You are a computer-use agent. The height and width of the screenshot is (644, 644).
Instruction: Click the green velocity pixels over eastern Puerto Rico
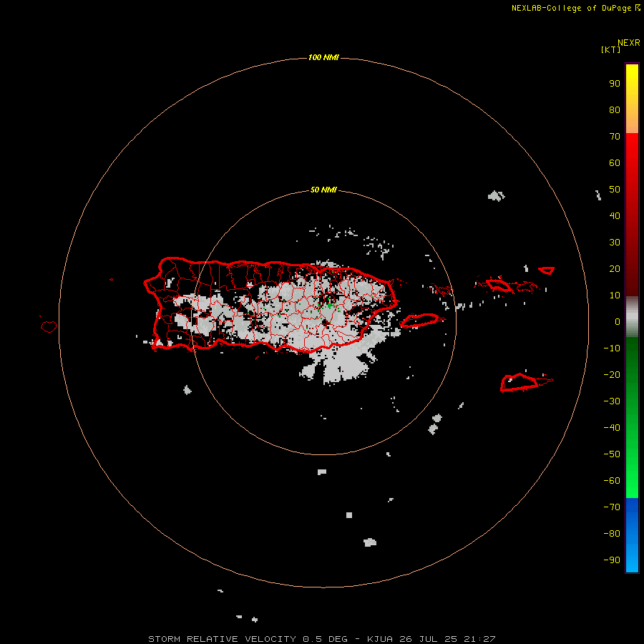click(x=329, y=305)
